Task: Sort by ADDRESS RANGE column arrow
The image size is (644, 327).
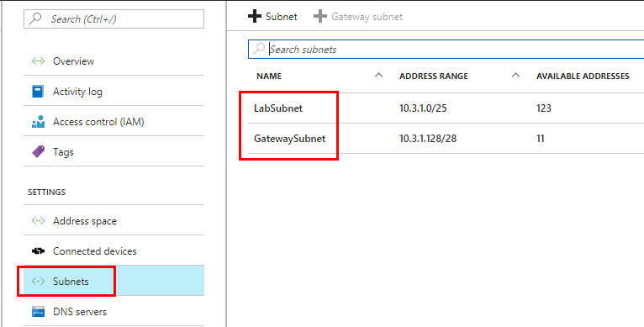Action: pyautogui.click(x=516, y=75)
